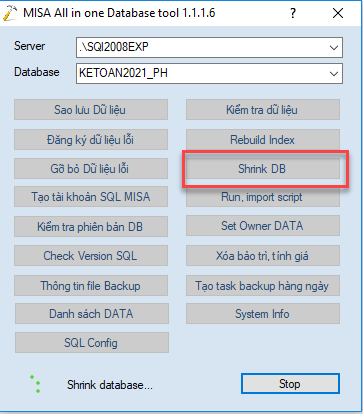The width and height of the screenshot is (363, 414).
Task: Click the Set Owner DATA button
Action: 263,226
